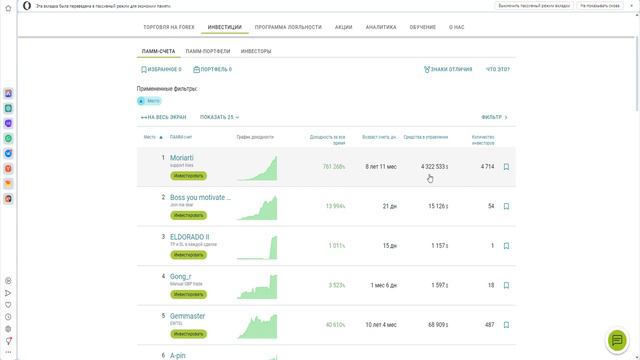Open the Opera menu logo
The height and width of the screenshot is (360, 640).
point(27,6)
